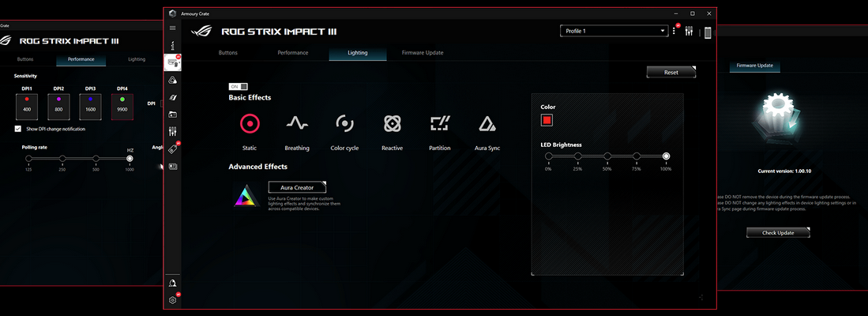868x316 pixels.
Task: Open the Firmware Update tab
Action: pos(423,53)
